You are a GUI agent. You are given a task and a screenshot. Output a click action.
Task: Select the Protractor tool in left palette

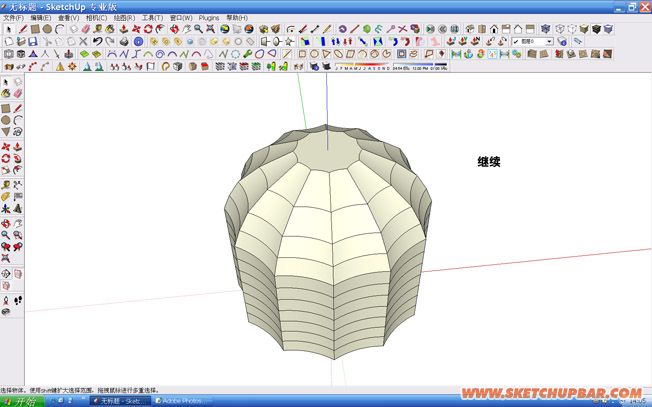5,197
